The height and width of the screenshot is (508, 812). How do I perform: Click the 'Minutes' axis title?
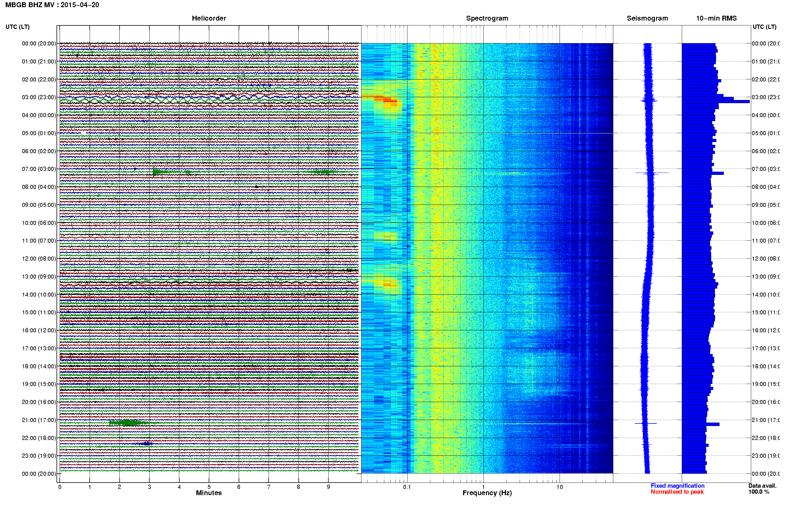pos(209,493)
